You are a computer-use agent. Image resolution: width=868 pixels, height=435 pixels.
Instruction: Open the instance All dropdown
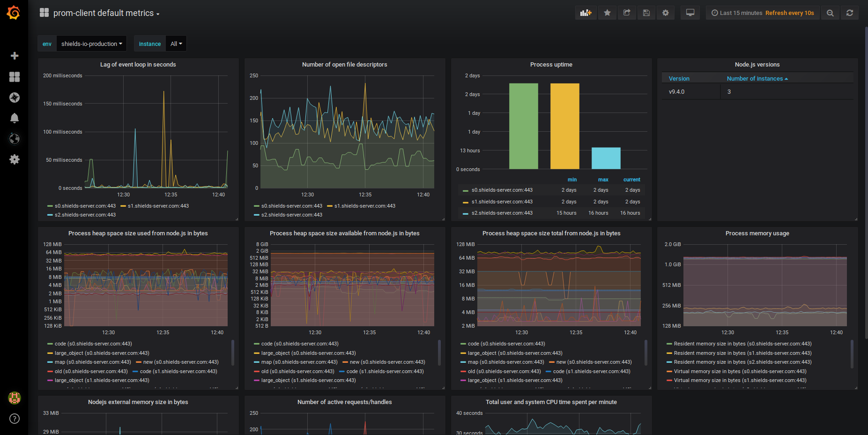(x=176, y=44)
